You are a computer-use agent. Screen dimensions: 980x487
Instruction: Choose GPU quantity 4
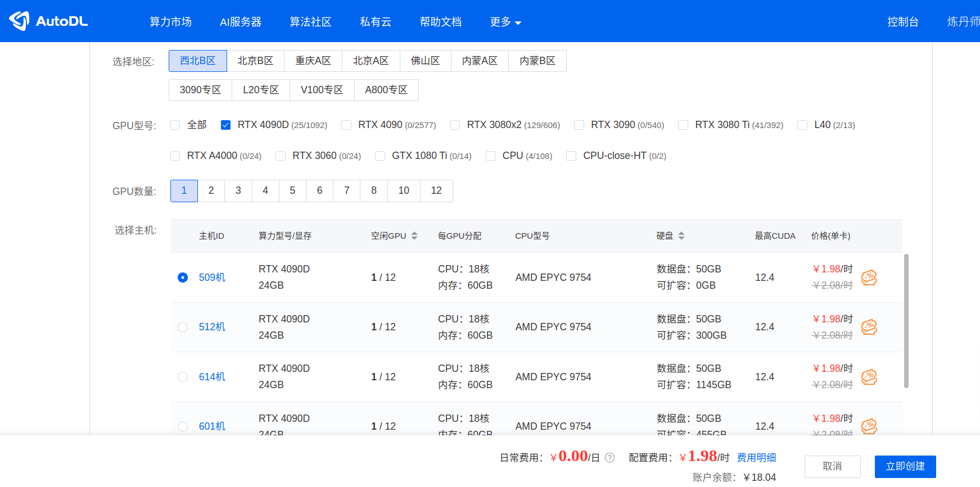[x=265, y=191]
